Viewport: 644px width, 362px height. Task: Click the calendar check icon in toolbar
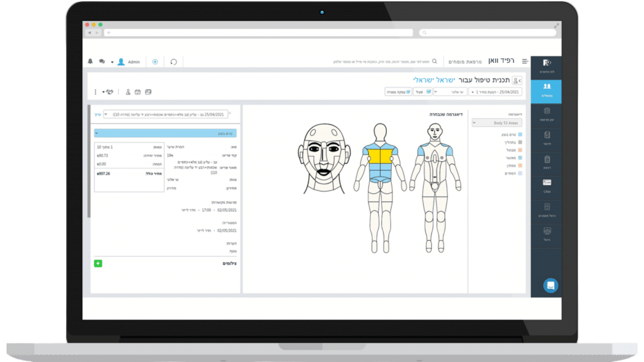coord(138,92)
